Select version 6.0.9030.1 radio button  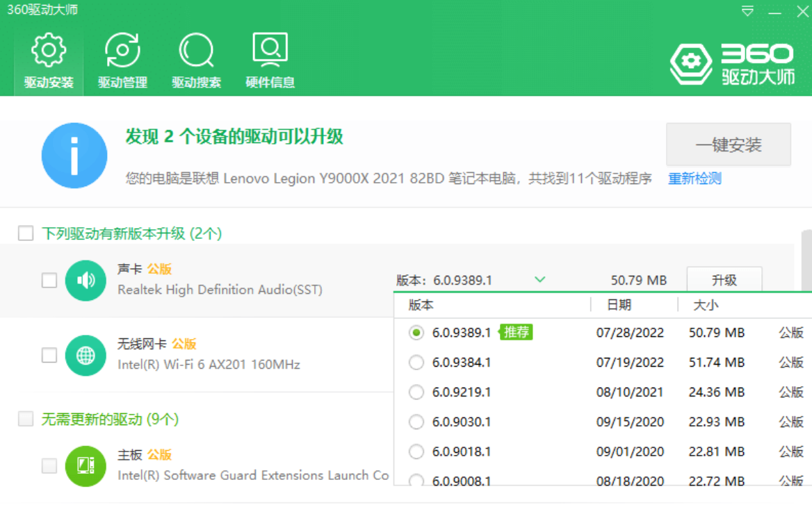coord(416,422)
